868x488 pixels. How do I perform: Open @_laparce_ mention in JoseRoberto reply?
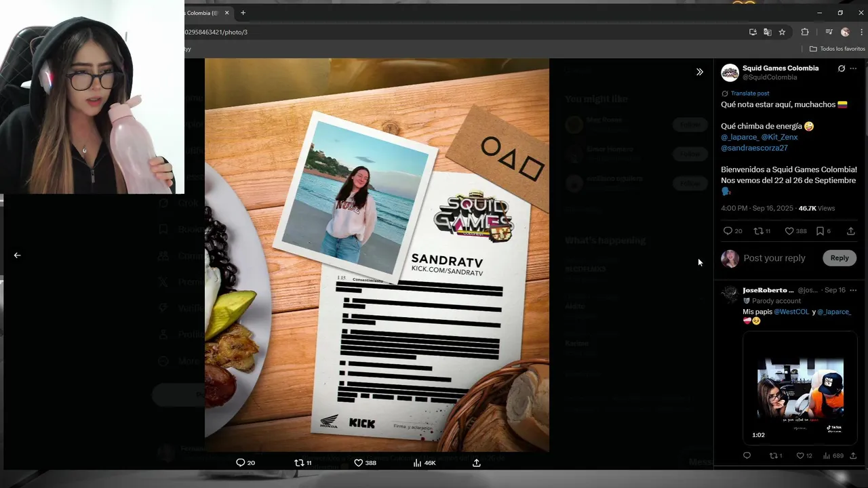pos(834,312)
